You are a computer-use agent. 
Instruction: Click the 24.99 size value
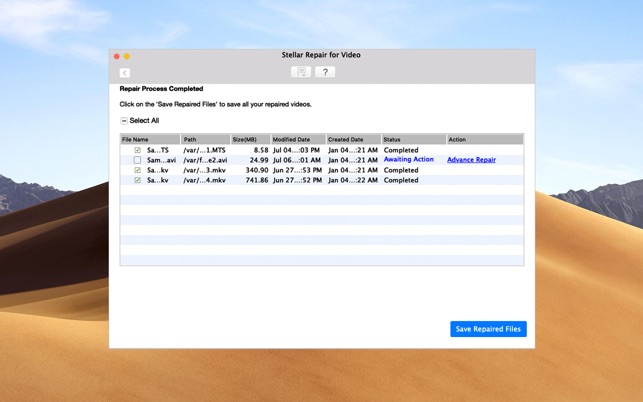click(x=259, y=160)
